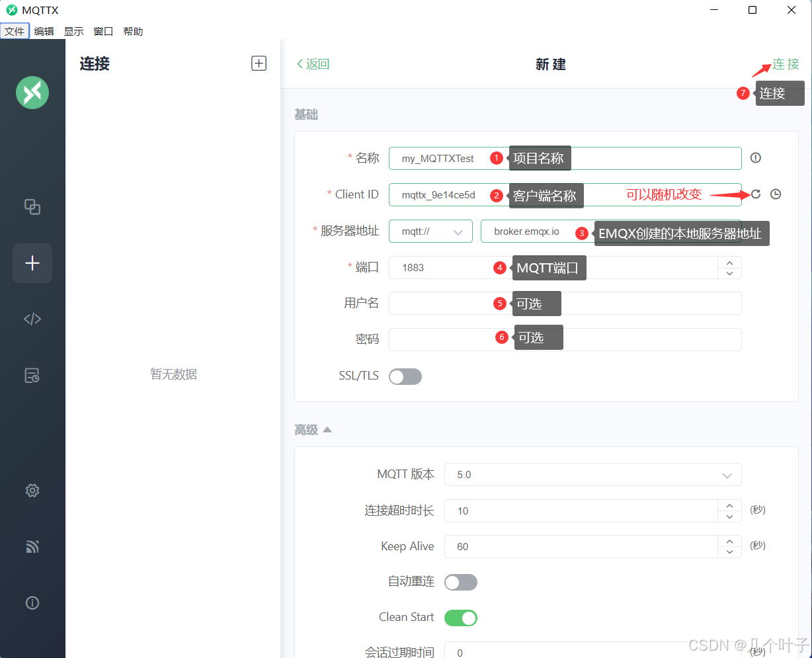The width and height of the screenshot is (812, 658).
Task: Open the 窗口 menu
Action: point(104,31)
